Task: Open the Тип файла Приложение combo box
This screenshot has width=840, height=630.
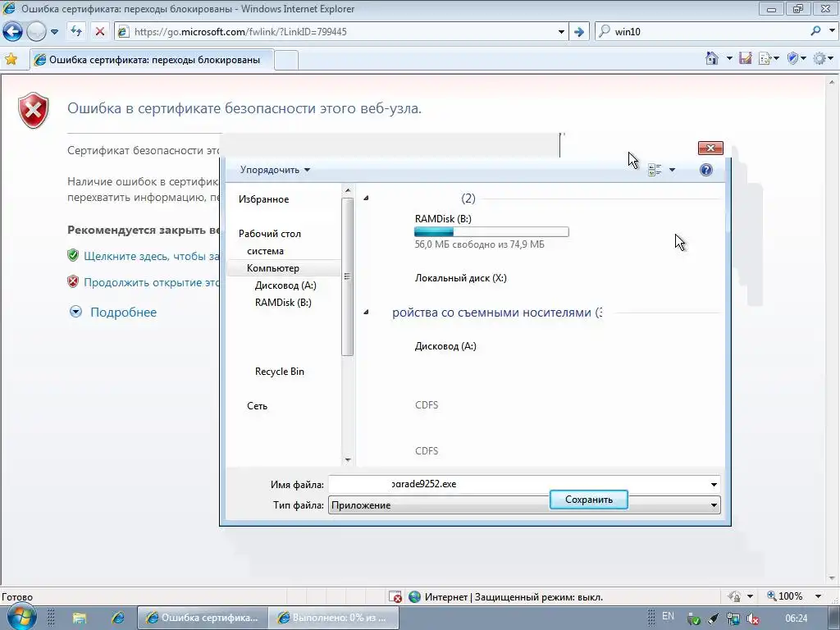Action: click(524, 504)
